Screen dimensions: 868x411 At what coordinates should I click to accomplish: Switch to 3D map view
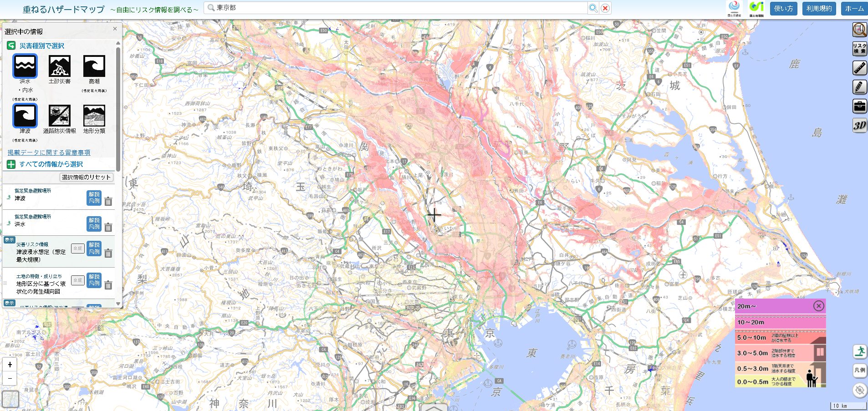click(859, 126)
